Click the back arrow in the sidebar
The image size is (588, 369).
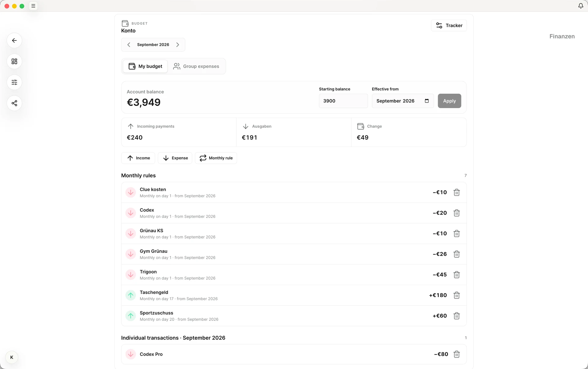tap(14, 40)
